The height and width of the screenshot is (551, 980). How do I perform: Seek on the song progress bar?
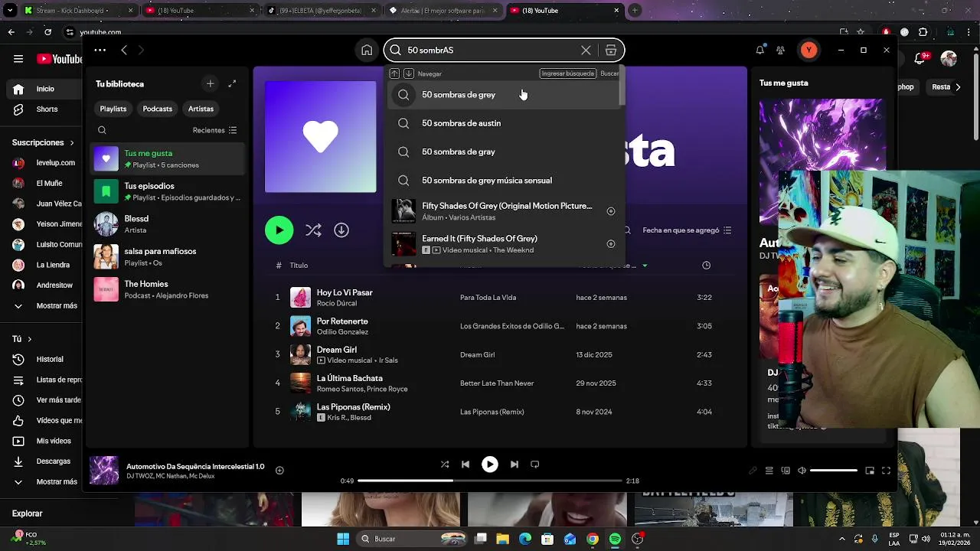pos(490,481)
